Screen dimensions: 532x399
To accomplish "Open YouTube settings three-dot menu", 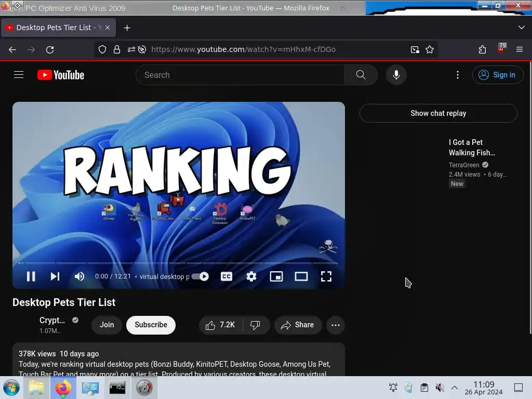I will point(458,75).
